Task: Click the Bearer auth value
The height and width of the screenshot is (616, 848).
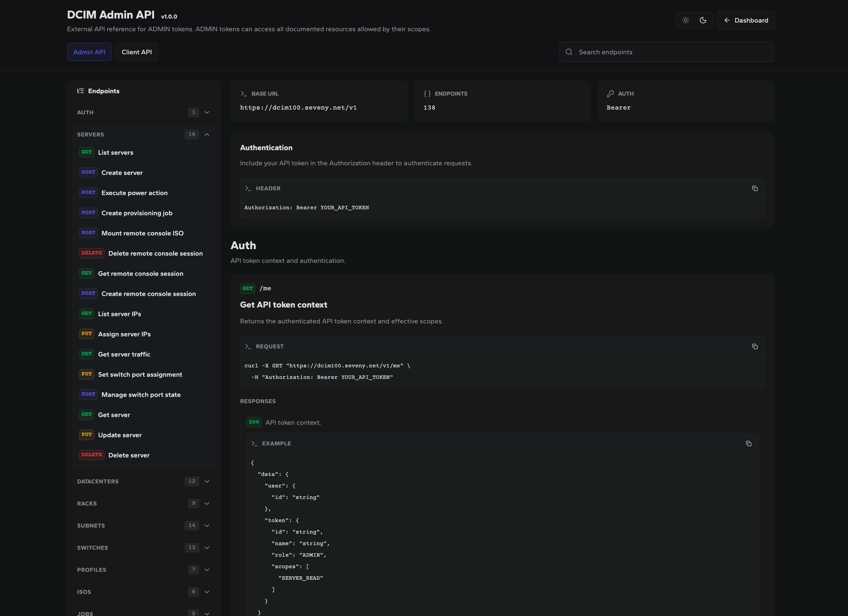Action: tap(618, 108)
